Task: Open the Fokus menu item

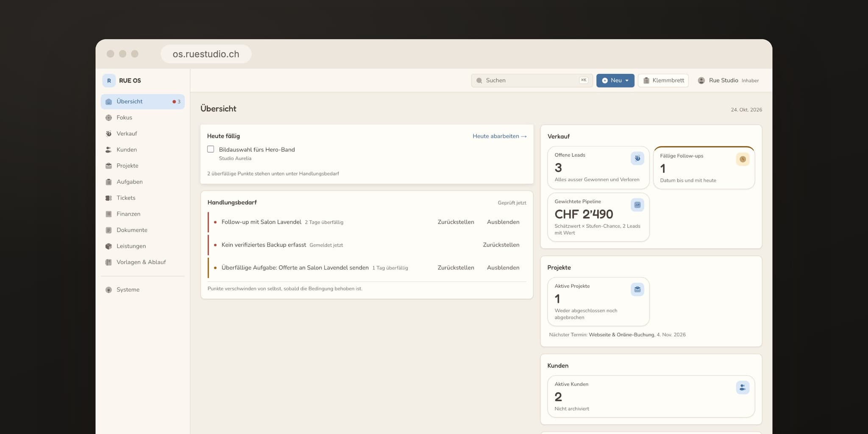Action: pyautogui.click(x=143, y=118)
